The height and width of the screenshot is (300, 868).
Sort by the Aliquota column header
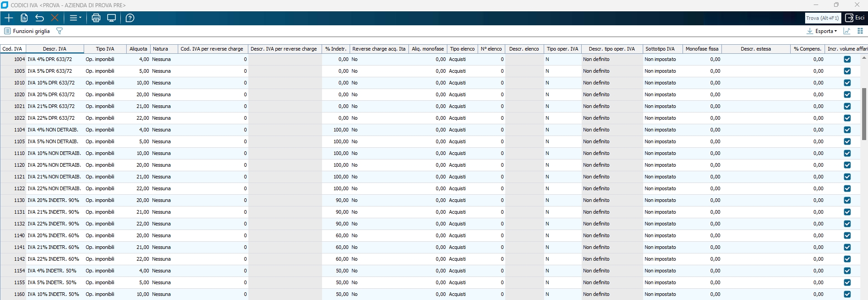[138, 49]
